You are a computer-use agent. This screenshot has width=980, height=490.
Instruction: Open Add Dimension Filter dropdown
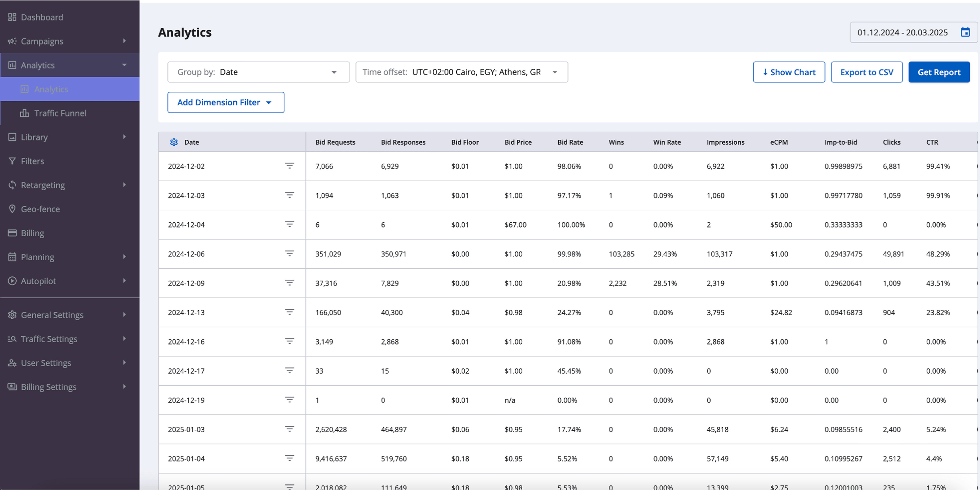pyautogui.click(x=226, y=102)
